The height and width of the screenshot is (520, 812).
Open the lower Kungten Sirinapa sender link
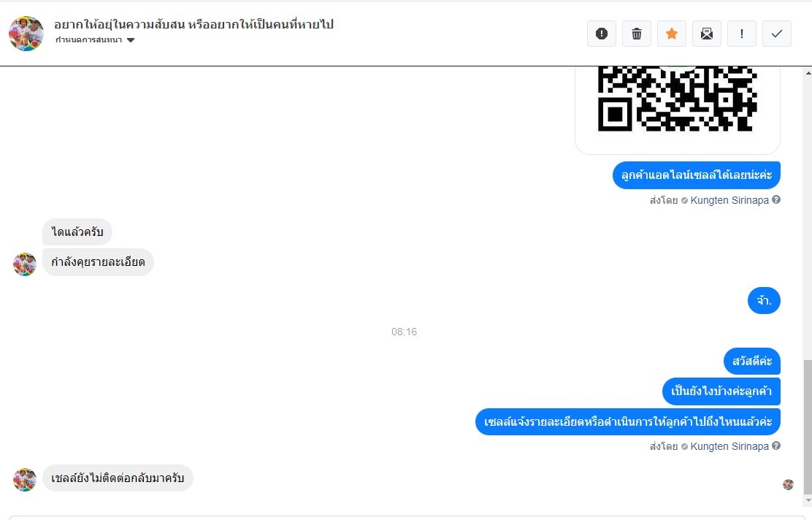click(x=729, y=446)
